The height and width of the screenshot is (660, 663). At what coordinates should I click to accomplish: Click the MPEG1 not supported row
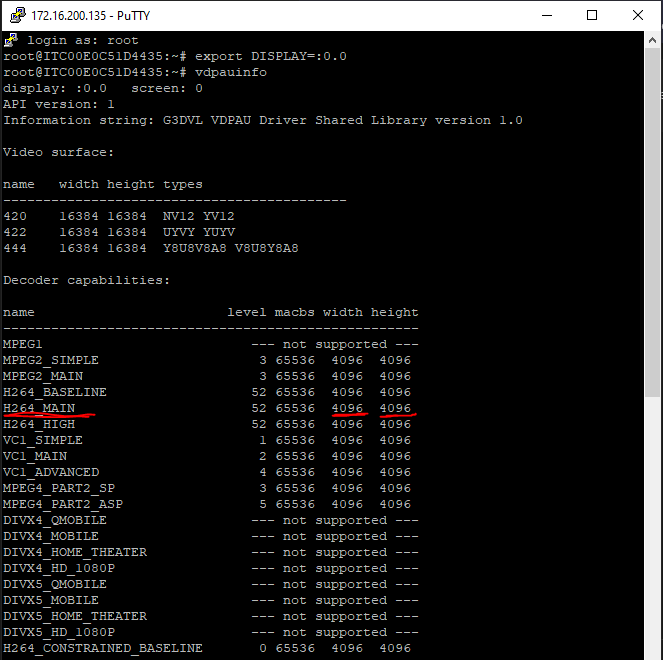[x=210, y=344]
